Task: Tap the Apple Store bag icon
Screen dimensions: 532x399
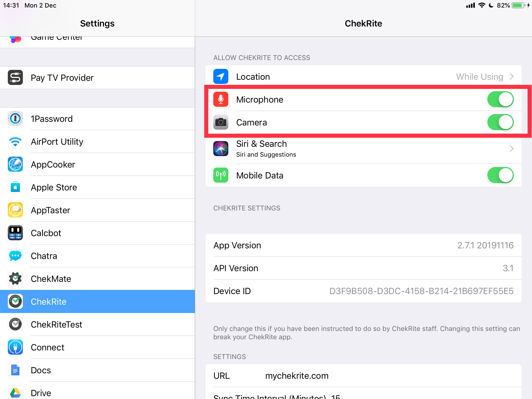Action: pyautogui.click(x=15, y=187)
